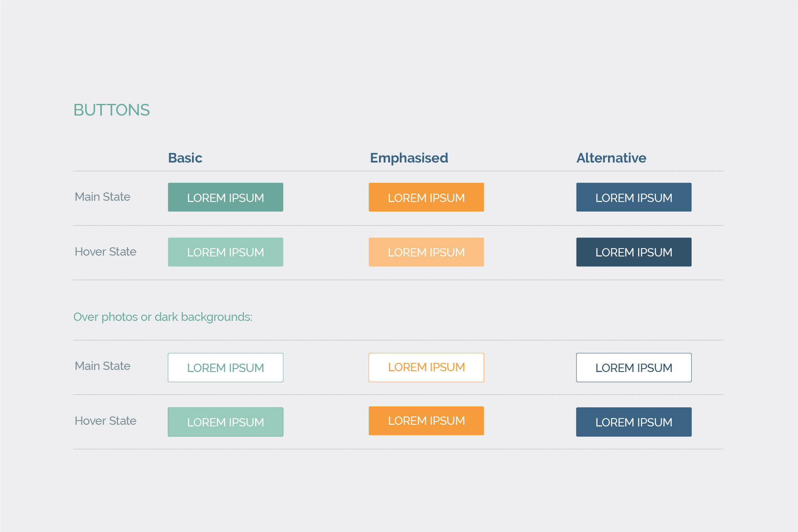Select the Alternative column header
Image resolution: width=798 pixels, height=532 pixels.
(x=611, y=158)
